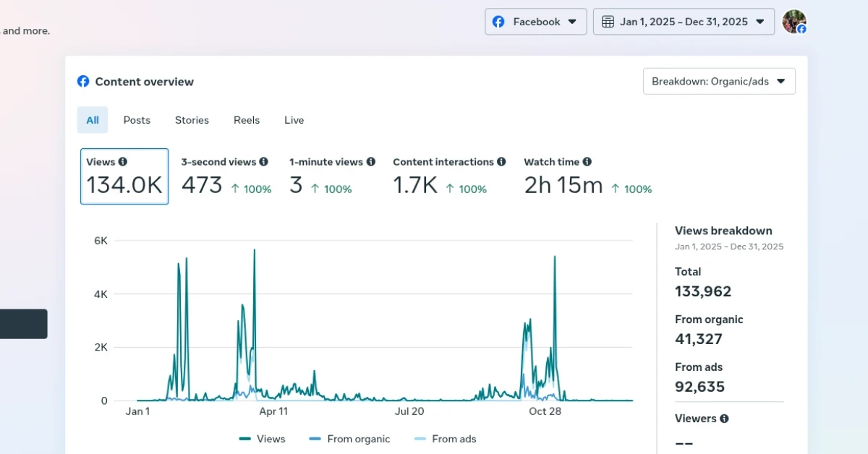Click the Content interactions info icon
This screenshot has height=454, width=868.
coord(501,162)
